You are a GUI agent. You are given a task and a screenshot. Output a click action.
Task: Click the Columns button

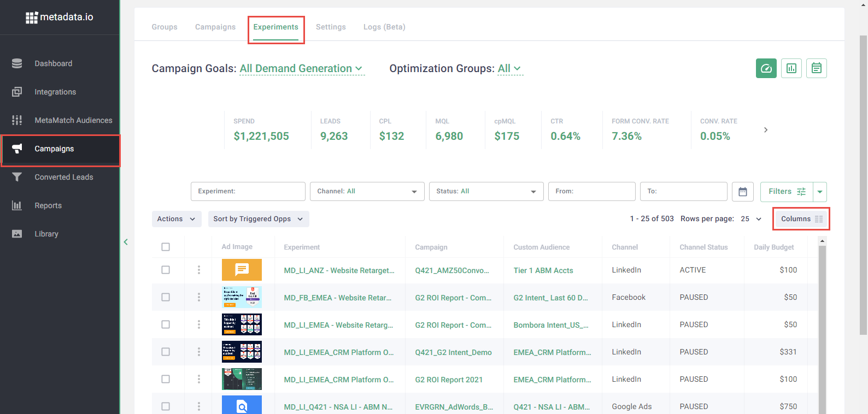[x=801, y=219]
